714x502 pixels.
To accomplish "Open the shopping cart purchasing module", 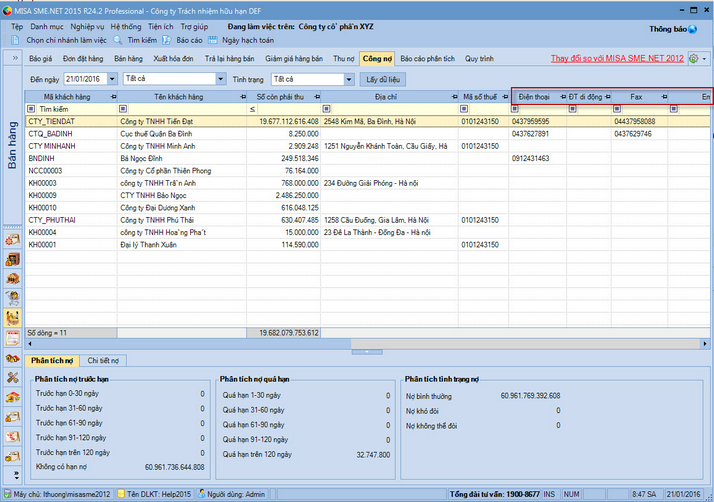I will (13, 298).
